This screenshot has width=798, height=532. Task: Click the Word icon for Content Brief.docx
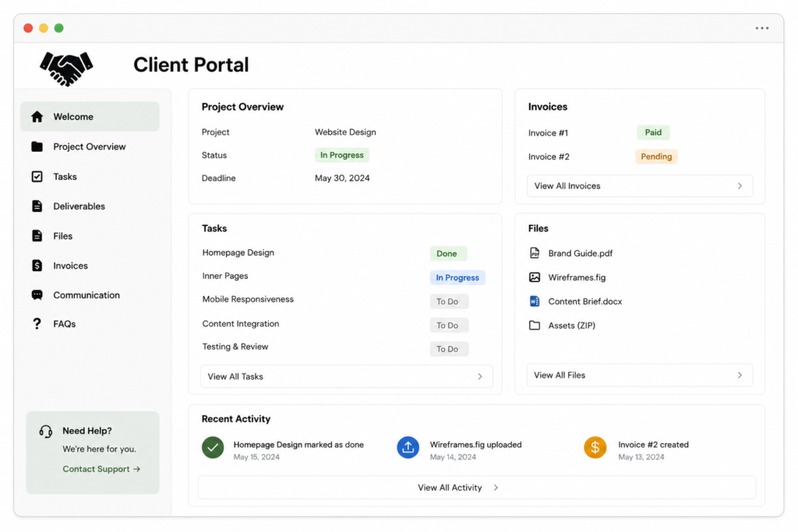point(535,301)
